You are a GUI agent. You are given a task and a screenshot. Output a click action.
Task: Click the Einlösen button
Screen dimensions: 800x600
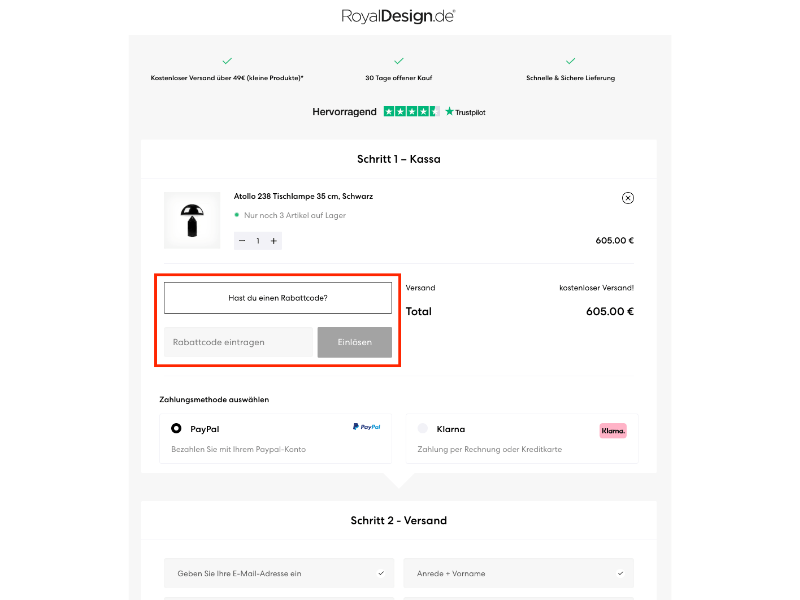click(x=355, y=342)
